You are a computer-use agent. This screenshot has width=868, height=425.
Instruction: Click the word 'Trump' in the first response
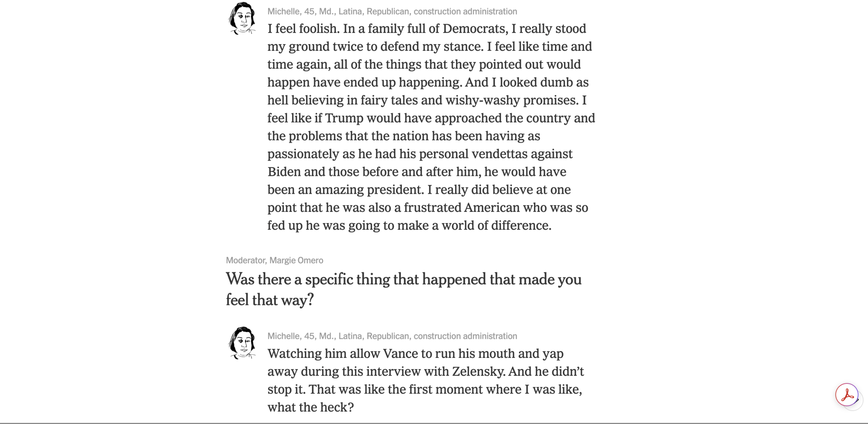tap(344, 118)
